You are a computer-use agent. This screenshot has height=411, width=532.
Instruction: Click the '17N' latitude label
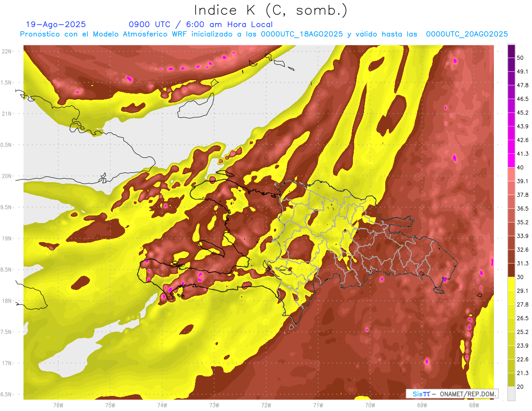(6, 363)
